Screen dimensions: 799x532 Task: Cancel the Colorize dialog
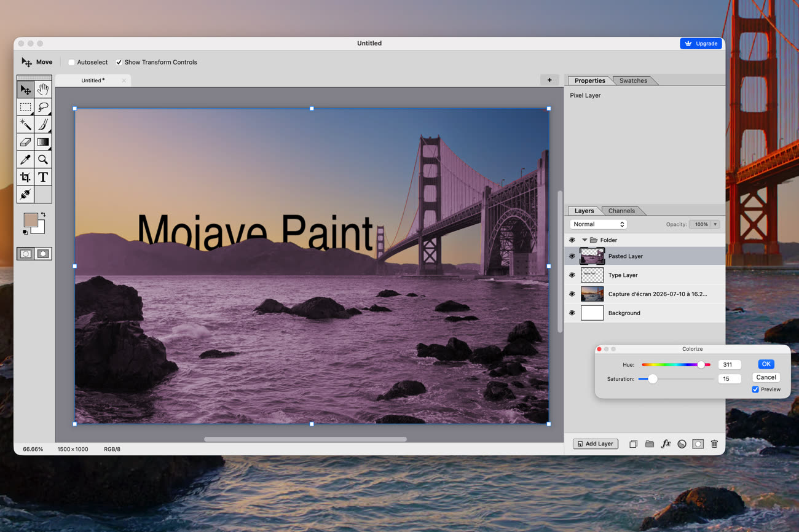[x=766, y=377]
